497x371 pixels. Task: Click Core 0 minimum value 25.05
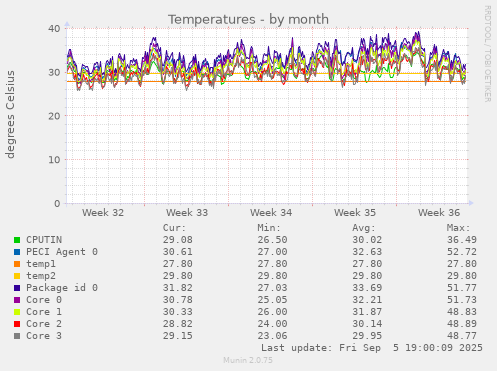coord(272,300)
